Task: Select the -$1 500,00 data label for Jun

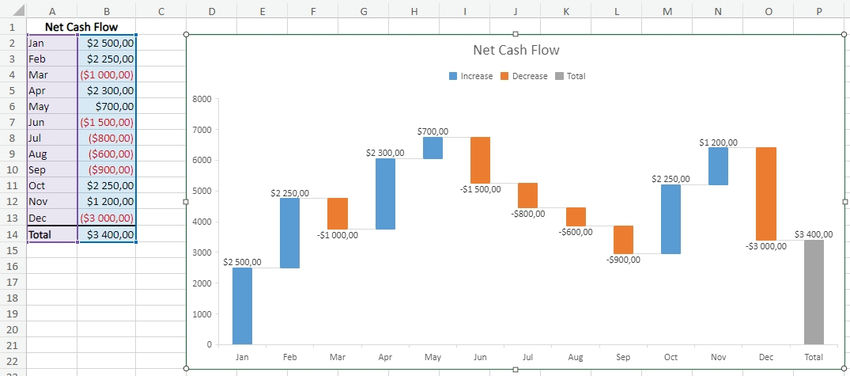Action: pyautogui.click(x=481, y=190)
